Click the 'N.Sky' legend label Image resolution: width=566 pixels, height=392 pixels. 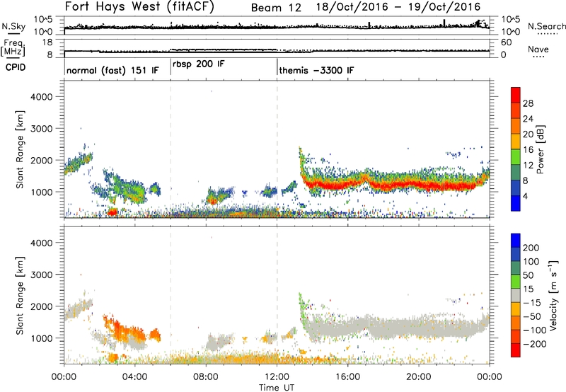click(x=13, y=26)
